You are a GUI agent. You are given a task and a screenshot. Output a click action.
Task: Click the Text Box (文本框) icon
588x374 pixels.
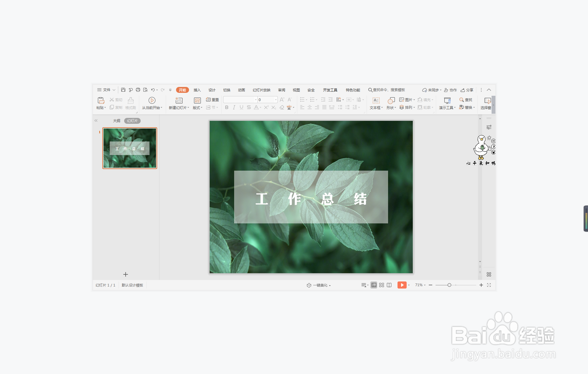point(376,100)
